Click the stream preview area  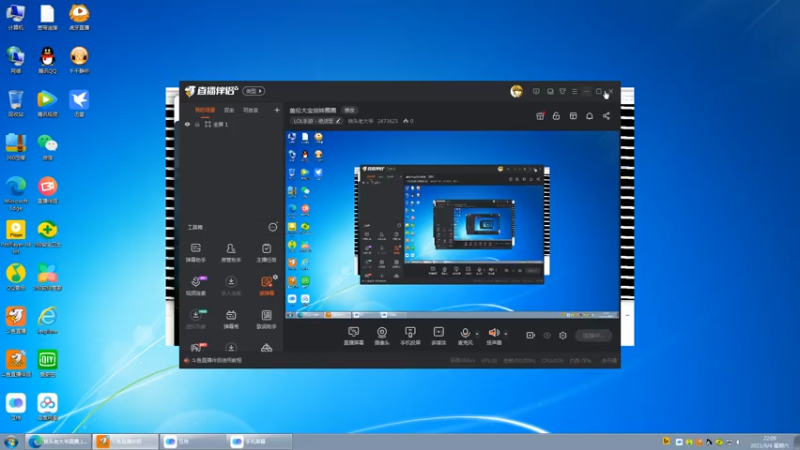coord(452,225)
